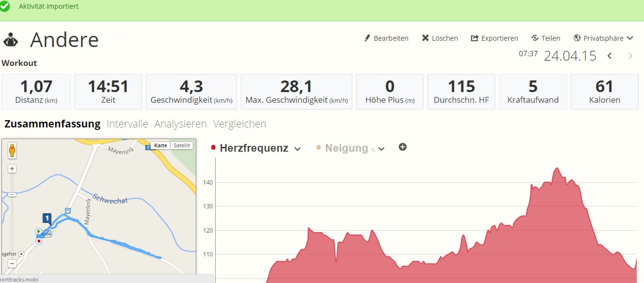This screenshot has height=283, width=644.
Task: Switch to the Intervalle tab
Action: (127, 124)
